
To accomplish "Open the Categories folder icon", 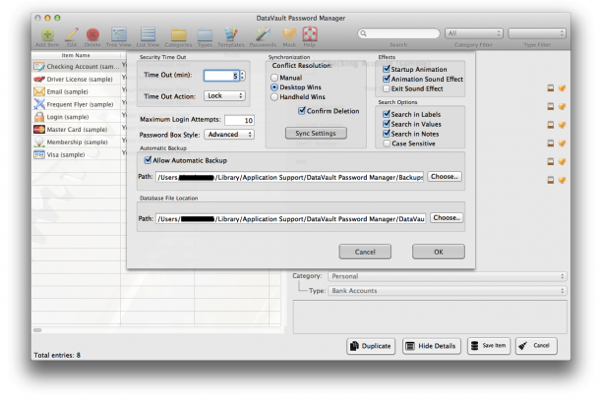I will tap(179, 35).
